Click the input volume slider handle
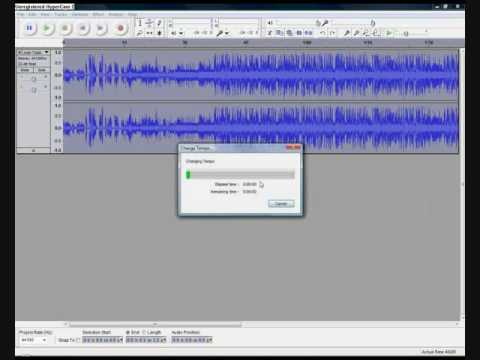This screenshot has height=360, width=480. click(373, 23)
